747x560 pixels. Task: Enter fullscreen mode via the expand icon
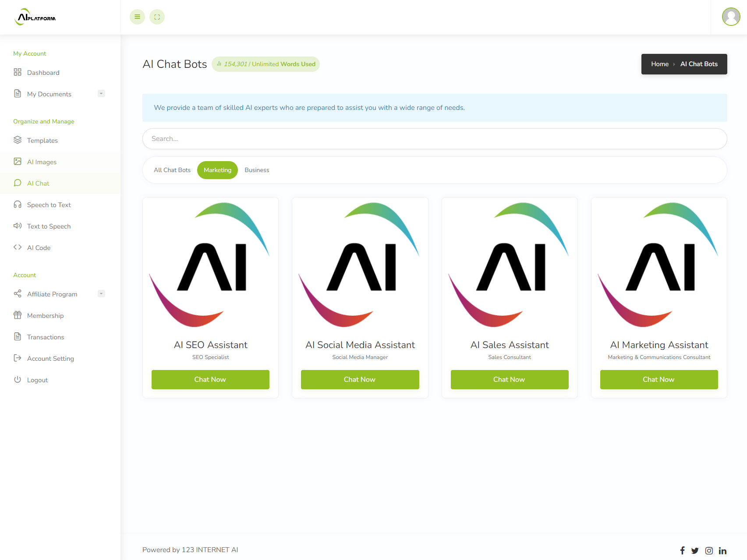click(157, 17)
